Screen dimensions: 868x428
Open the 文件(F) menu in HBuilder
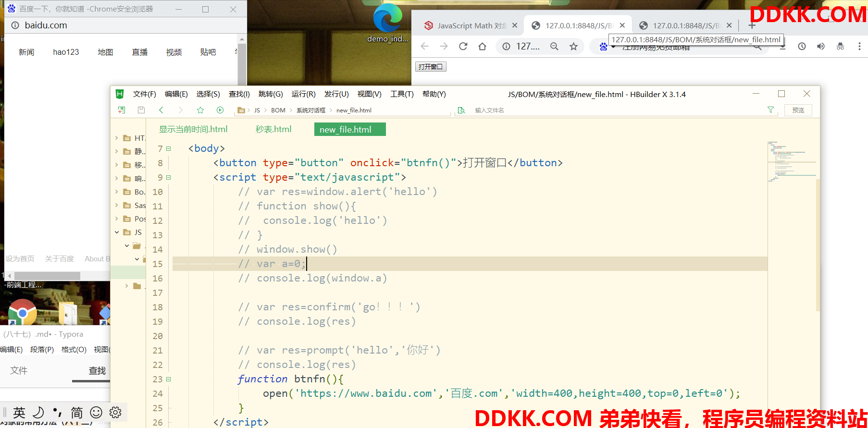point(145,94)
